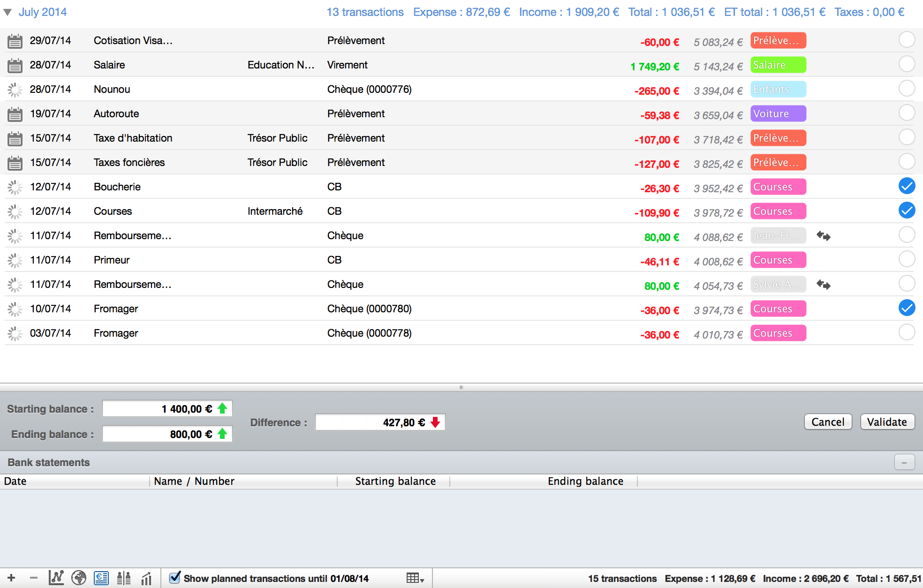The height and width of the screenshot is (588, 923).
Task: Click the split-pane divider handle
Action: 461,387
